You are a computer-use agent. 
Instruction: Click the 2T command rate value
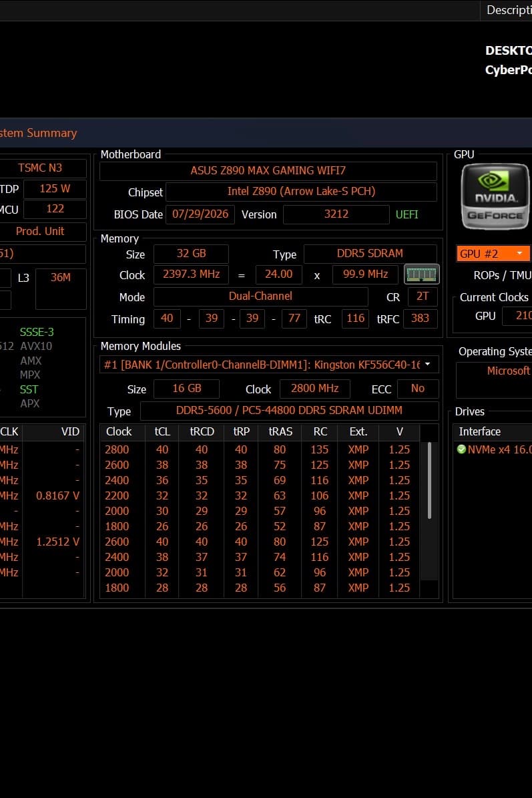[423, 296]
